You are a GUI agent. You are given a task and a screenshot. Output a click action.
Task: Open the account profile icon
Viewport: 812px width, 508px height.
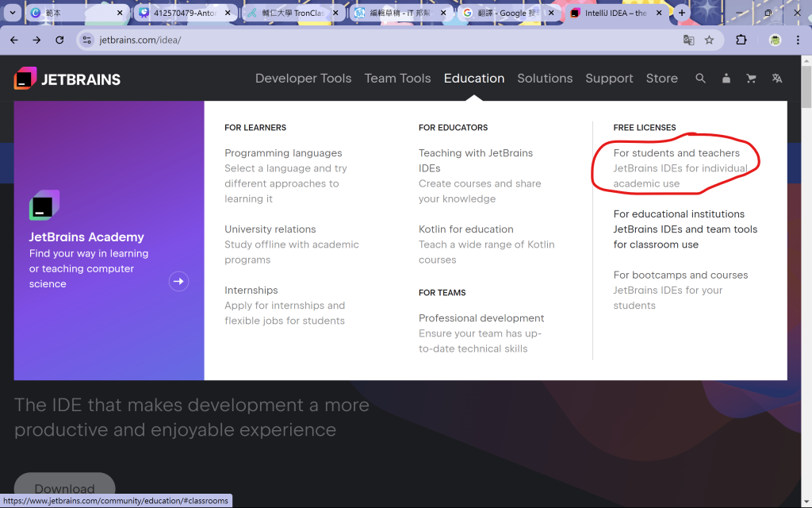point(726,79)
